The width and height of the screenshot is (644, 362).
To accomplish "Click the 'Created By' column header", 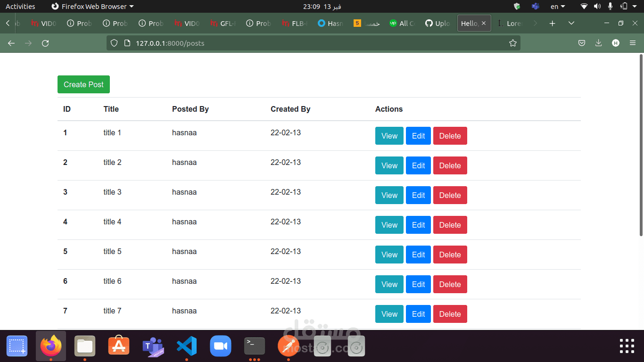I will [x=290, y=109].
